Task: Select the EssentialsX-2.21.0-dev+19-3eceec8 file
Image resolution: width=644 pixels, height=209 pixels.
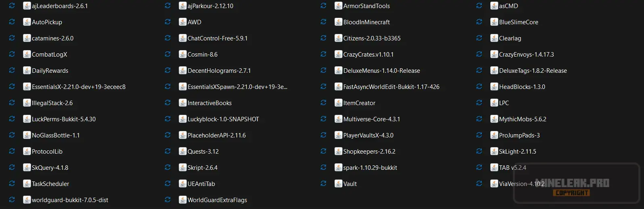Action: pyautogui.click(x=78, y=87)
